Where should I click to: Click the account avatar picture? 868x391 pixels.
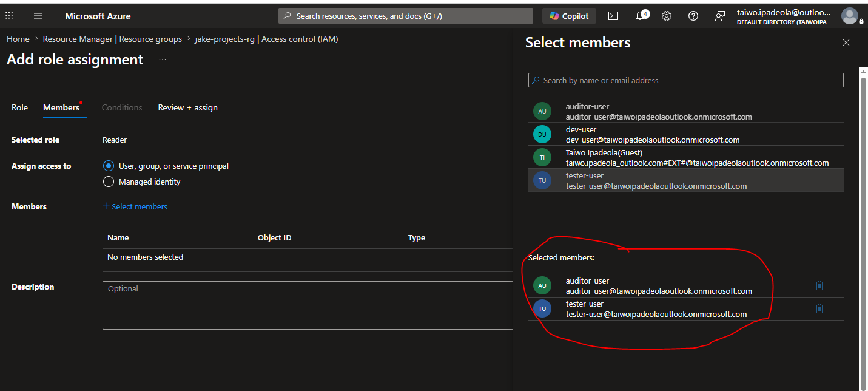click(850, 16)
